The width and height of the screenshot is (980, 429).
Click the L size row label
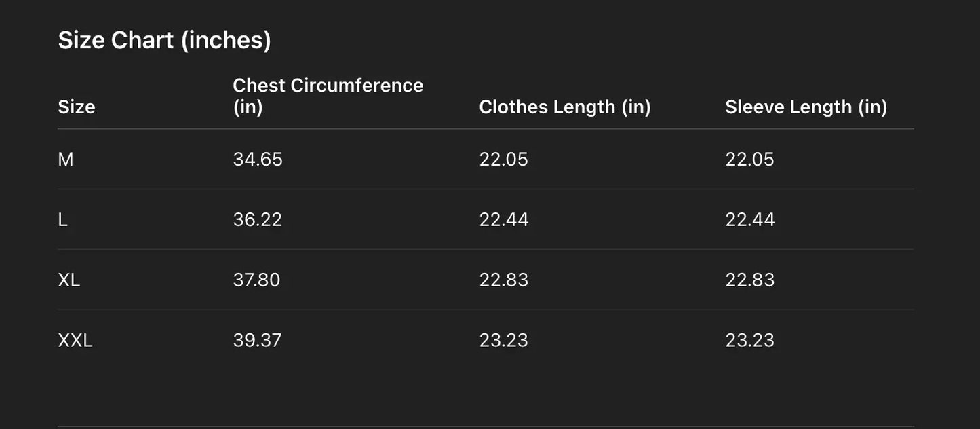click(63, 220)
